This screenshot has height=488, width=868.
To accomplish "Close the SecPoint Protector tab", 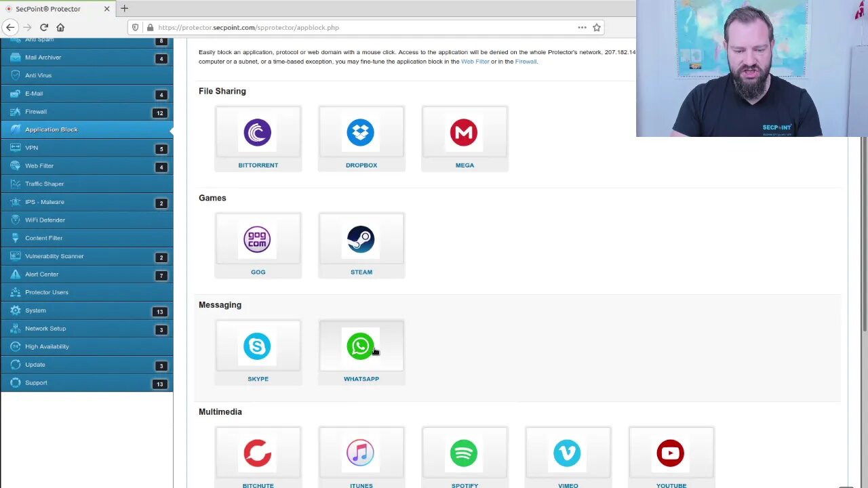I will click(106, 9).
